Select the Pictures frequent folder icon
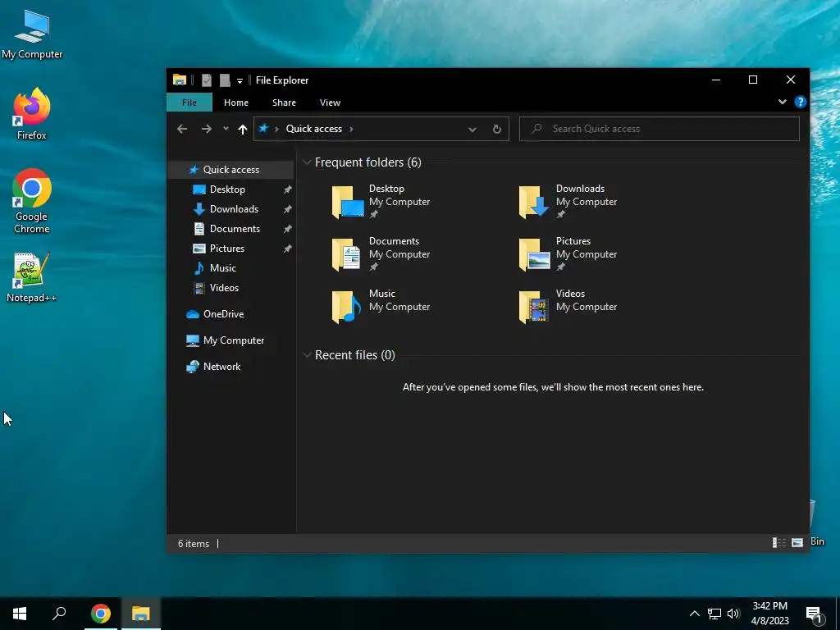Viewport: 840px width, 630px height. pos(534,254)
